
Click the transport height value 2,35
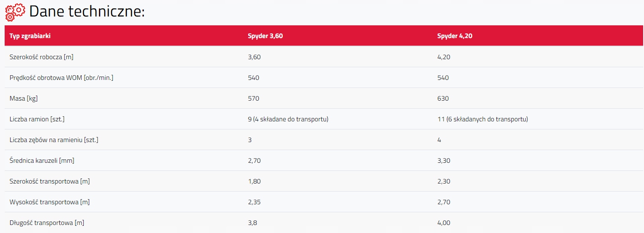click(254, 202)
